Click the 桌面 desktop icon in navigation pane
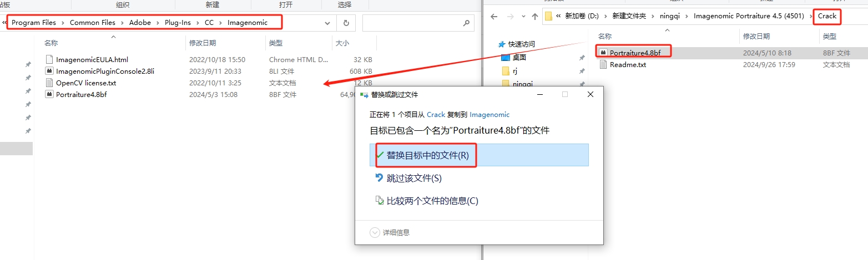The width and height of the screenshot is (868, 260). point(505,57)
